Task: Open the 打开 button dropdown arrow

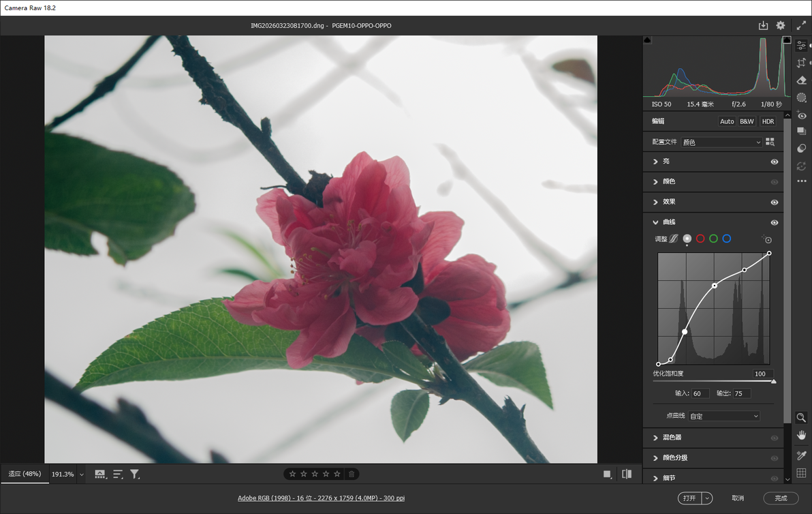Action: click(x=707, y=498)
